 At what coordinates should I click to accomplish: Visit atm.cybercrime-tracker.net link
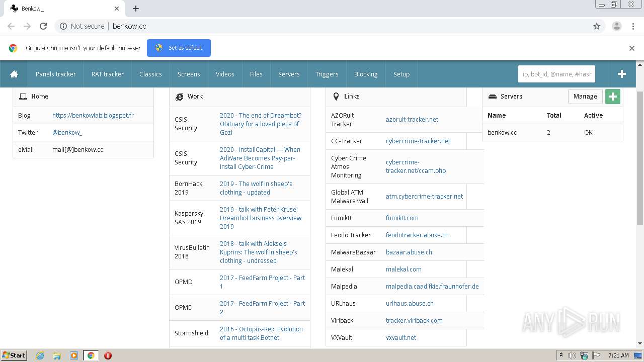424,196
